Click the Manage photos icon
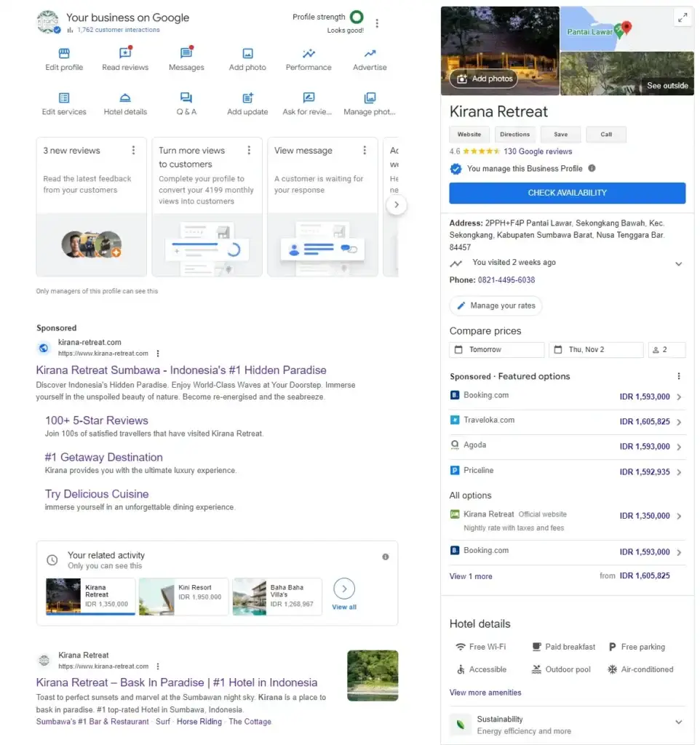This screenshot has width=700, height=745. 369,97
